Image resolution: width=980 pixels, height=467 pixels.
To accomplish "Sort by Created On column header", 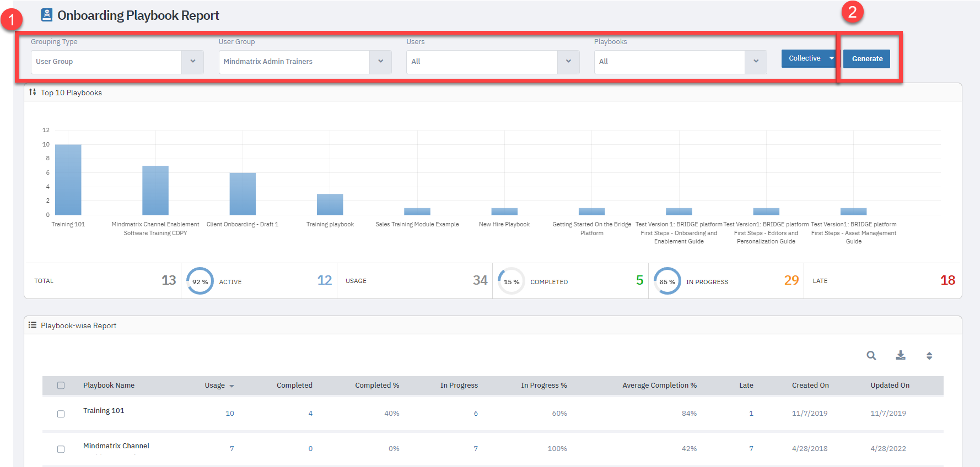I will click(810, 385).
